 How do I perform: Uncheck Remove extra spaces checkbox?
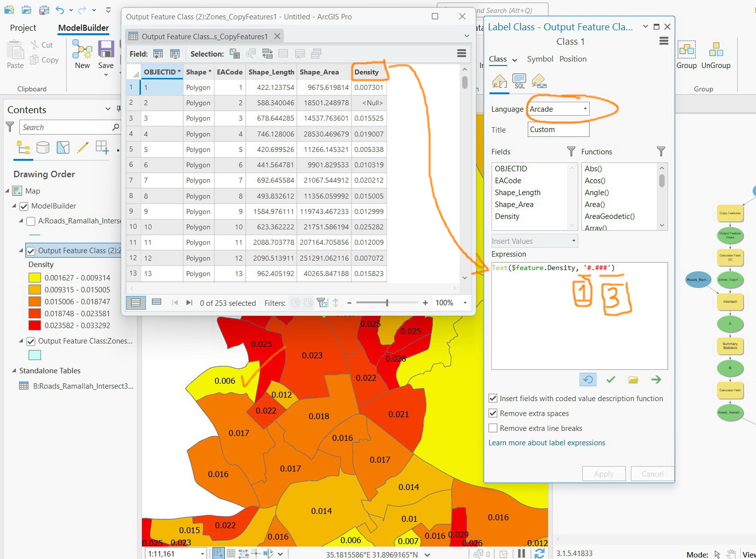pyautogui.click(x=493, y=413)
